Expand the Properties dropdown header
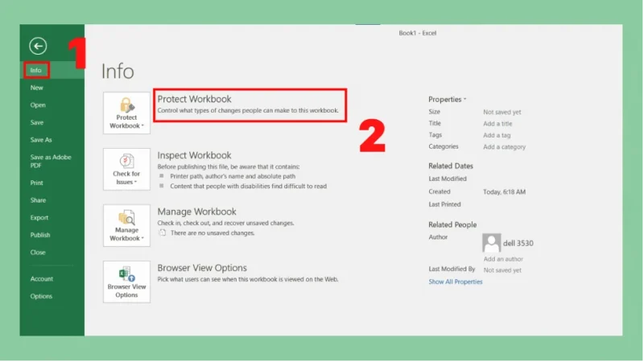Image resolution: width=644 pixels, height=362 pixels. tap(447, 99)
